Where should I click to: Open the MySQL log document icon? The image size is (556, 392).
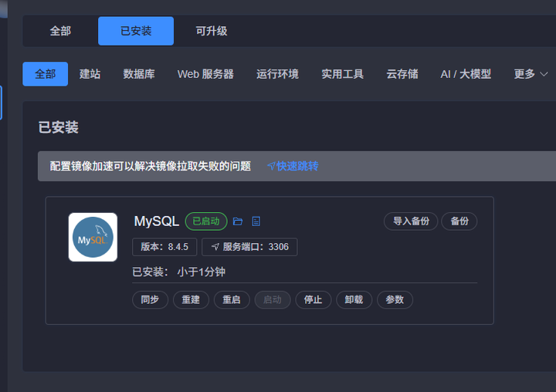pos(256,221)
